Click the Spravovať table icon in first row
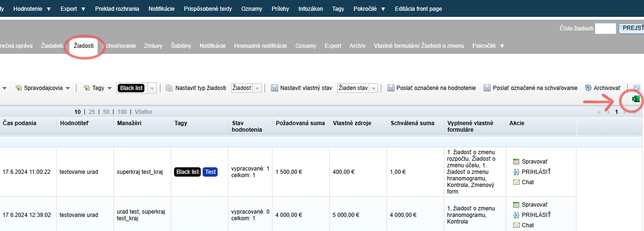 click(516, 162)
